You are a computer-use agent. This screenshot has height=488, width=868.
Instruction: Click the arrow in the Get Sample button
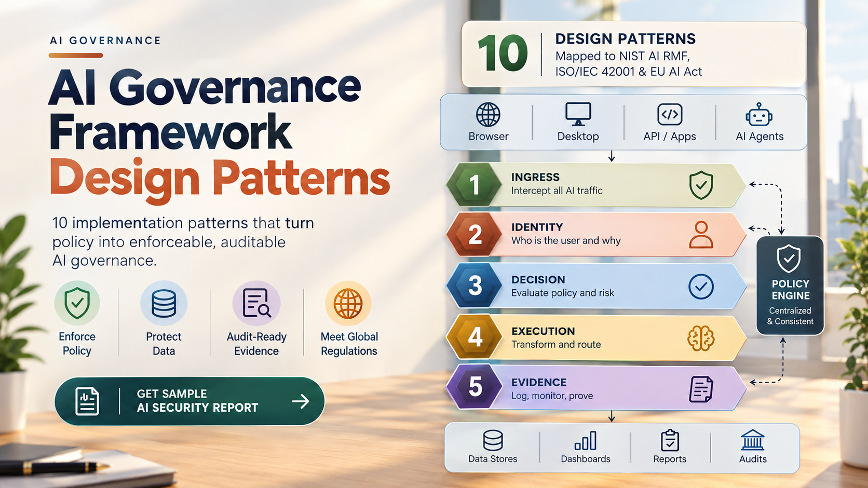(x=301, y=401)
